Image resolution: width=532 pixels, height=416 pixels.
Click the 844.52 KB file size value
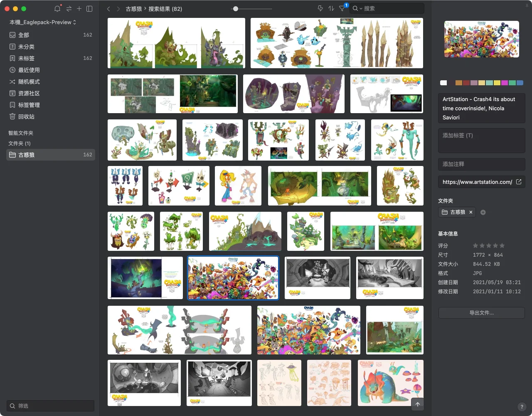coord(486,264)
